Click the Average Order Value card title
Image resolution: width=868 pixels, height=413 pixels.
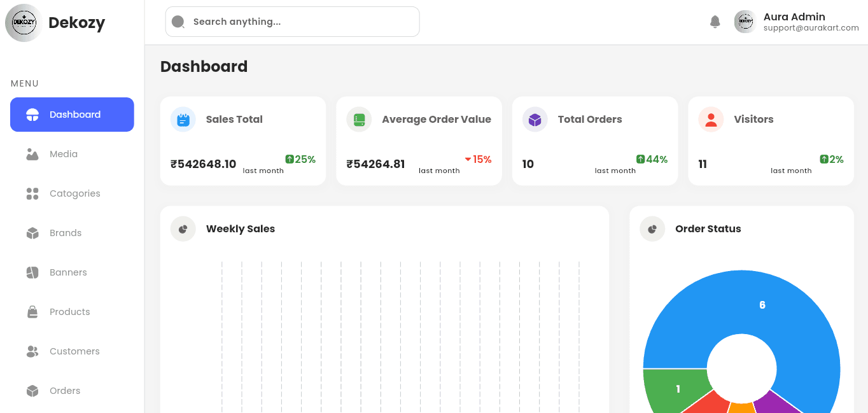(437, 120)
